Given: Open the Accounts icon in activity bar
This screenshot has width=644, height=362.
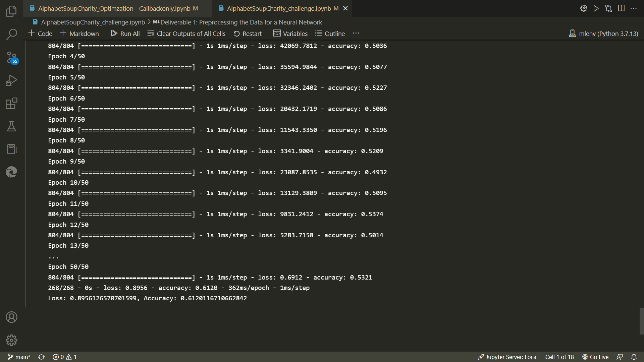Looking at the screenshot, I should pos(11,317).
